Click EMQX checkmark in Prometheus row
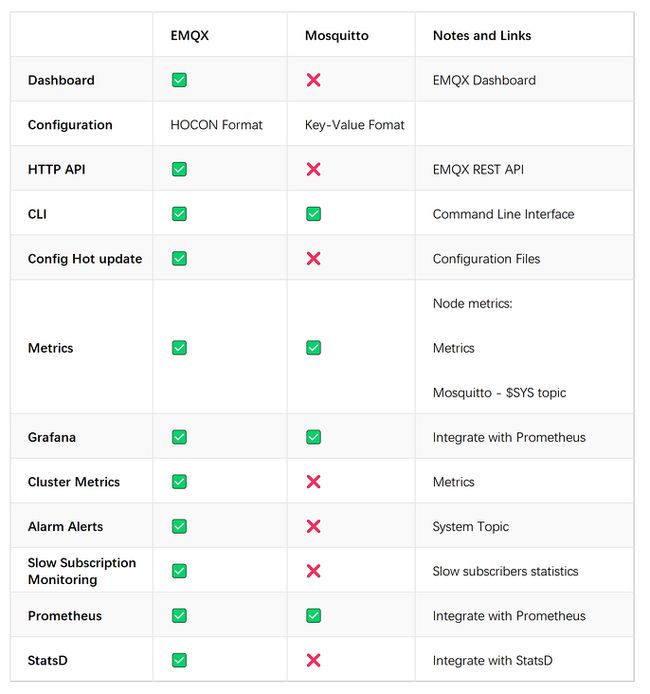This screenshot has height=694, width=650. (179, 616)
